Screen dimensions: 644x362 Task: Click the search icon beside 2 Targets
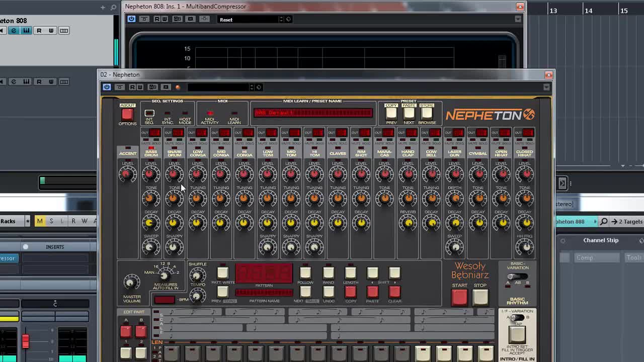(604, 222)
